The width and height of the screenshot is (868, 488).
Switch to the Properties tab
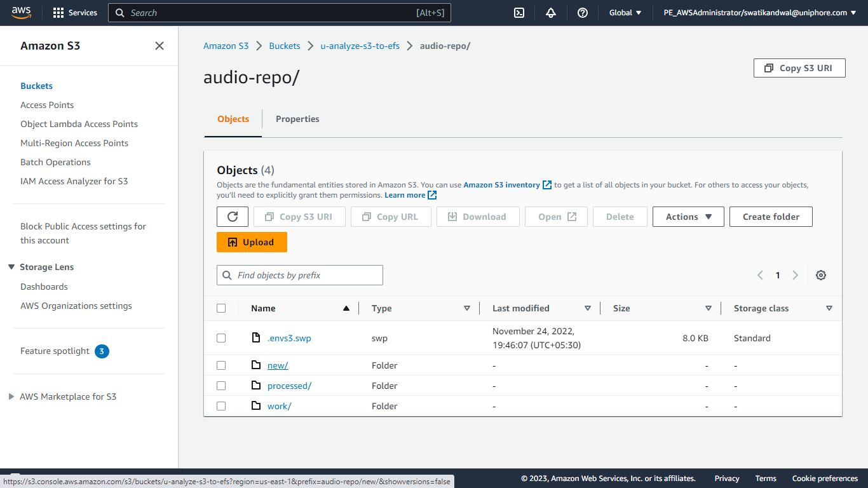point(297,119)
